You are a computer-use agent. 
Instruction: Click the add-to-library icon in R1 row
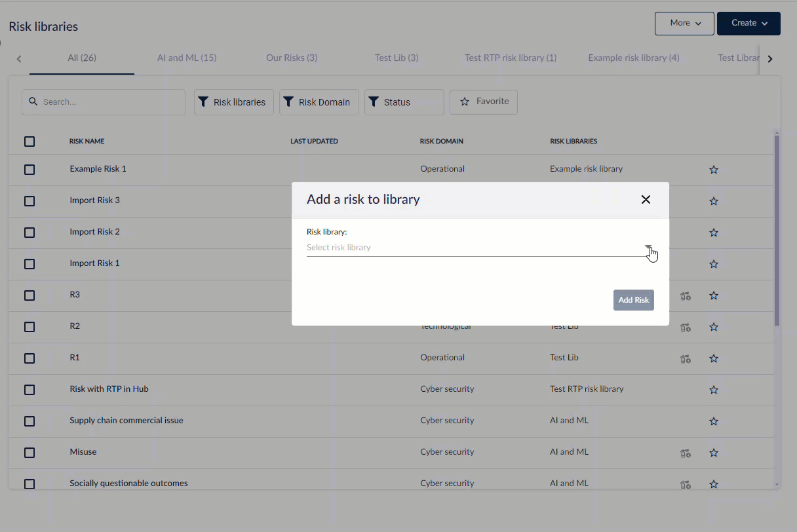(686, 358)
